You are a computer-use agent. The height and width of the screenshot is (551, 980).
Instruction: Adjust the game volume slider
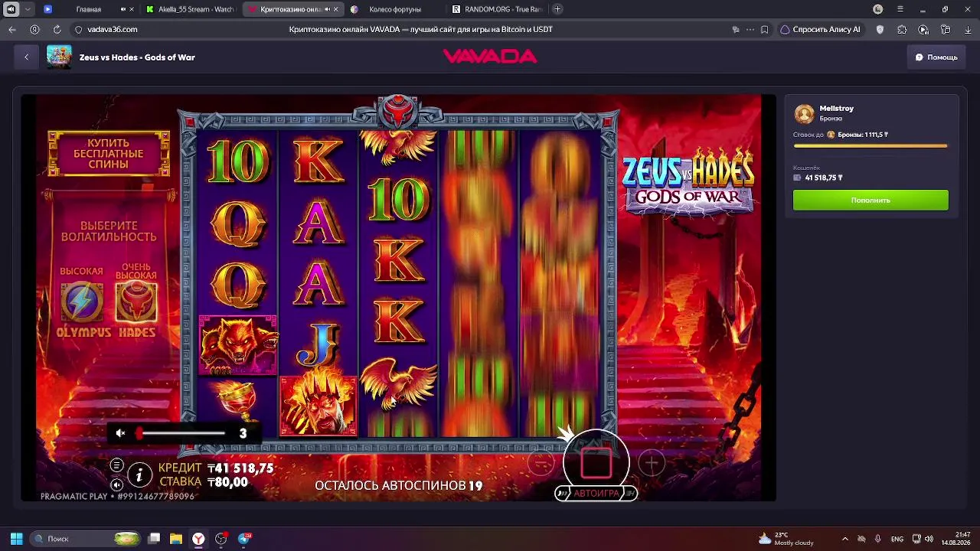pyautogui.click(x=182, y=433)
